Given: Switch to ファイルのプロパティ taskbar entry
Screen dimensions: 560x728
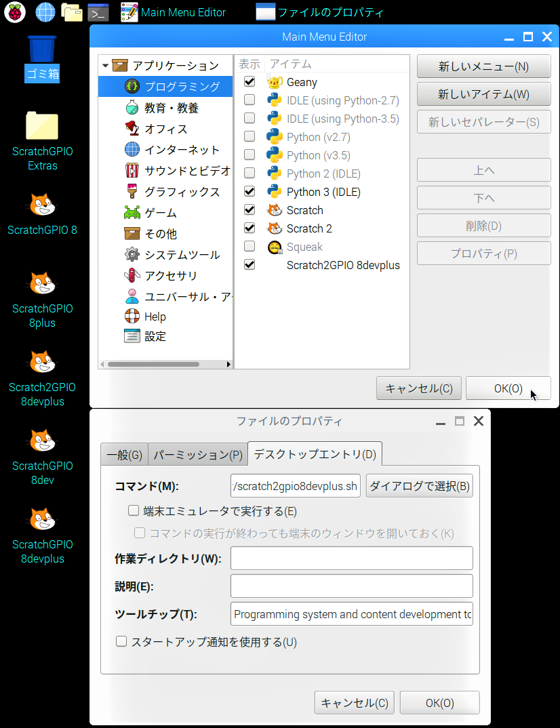Looking at the screenshot, I should 319,12.
